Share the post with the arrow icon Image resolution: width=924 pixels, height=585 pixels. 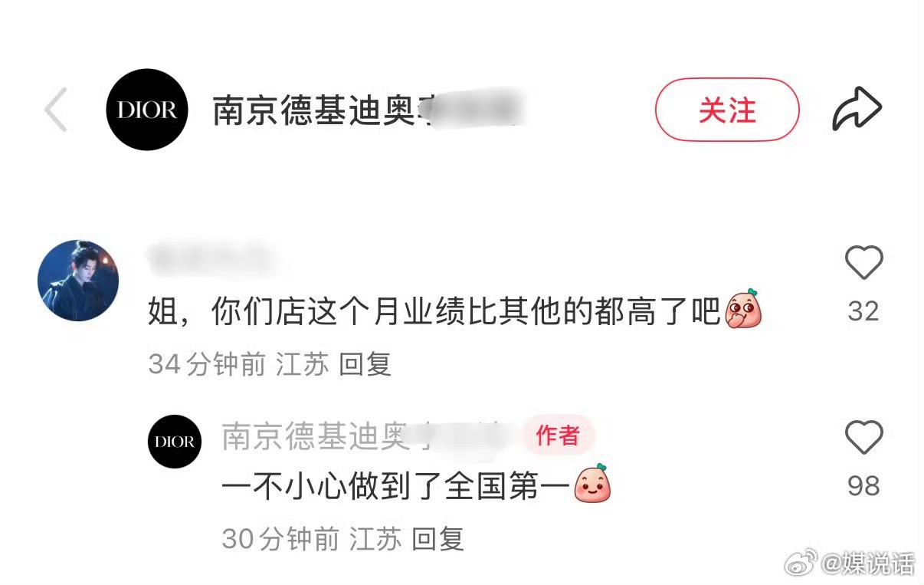(857, 110)
